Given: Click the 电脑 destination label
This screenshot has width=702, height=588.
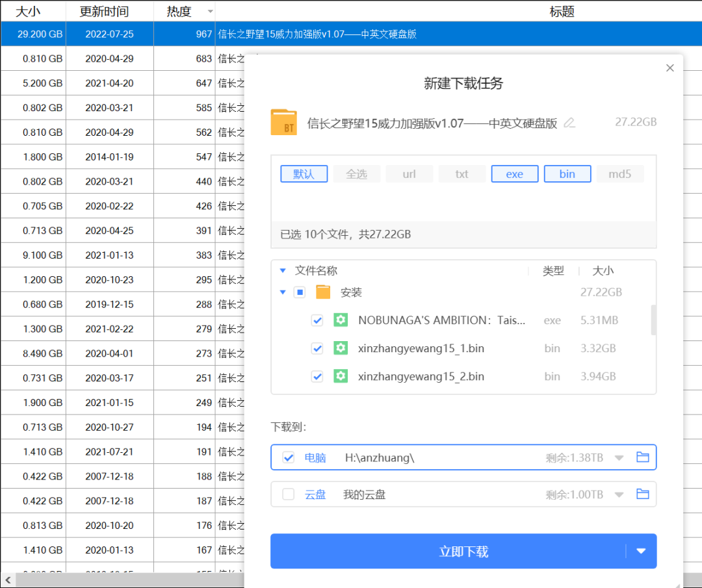Looking at the screenshot, I should [315, 458].
